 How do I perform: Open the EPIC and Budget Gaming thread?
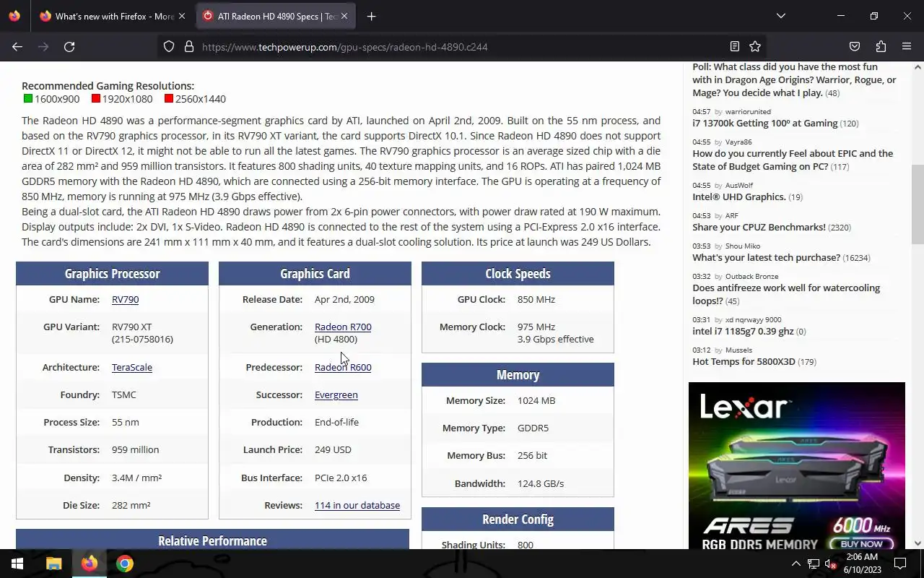(x=793, y=160)
